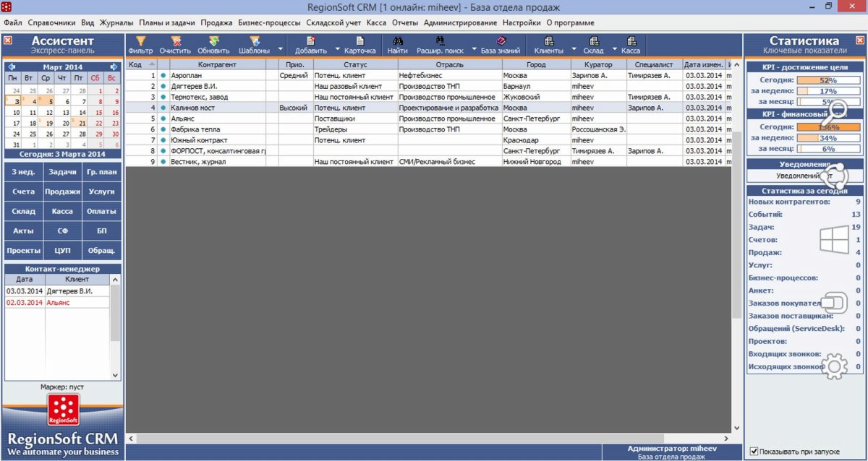The width and height of the screenshot is (868, 461).
Task: Click the Windows Start charm logo
Action: tap(834, 241)
